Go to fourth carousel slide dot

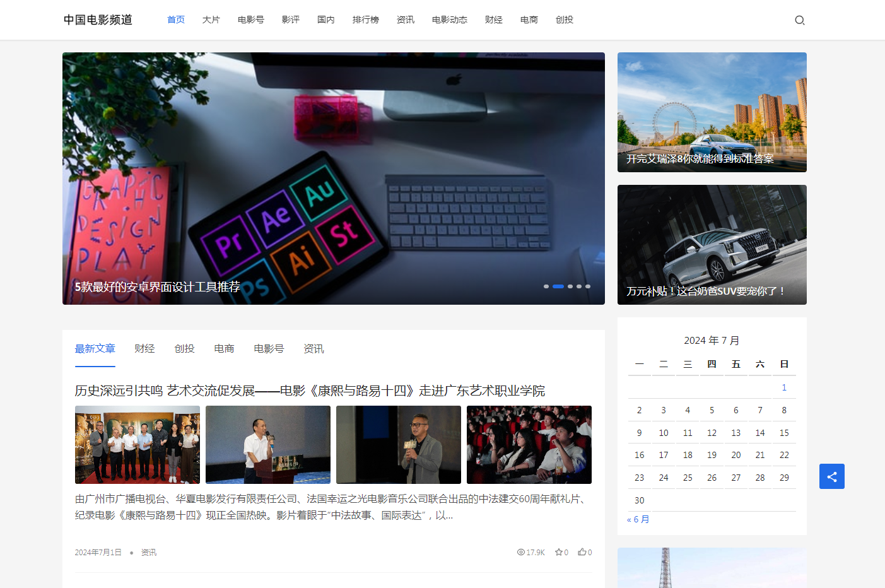[x=579, y=286]
